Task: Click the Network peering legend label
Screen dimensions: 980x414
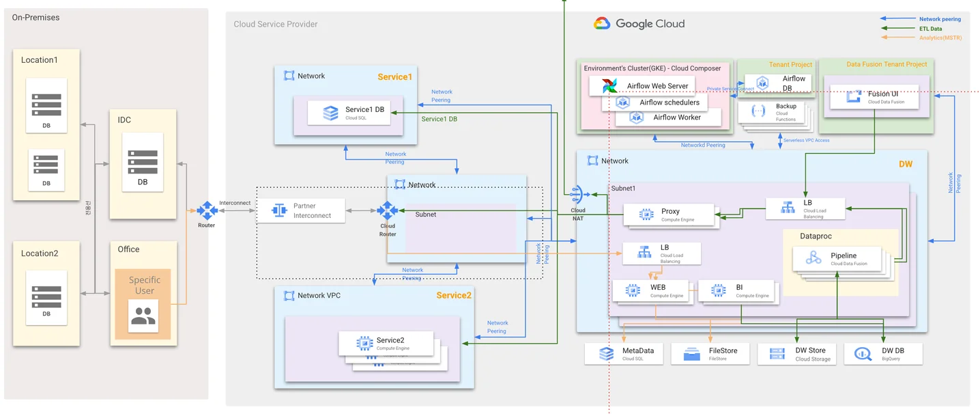Action: tap(940, 20)
